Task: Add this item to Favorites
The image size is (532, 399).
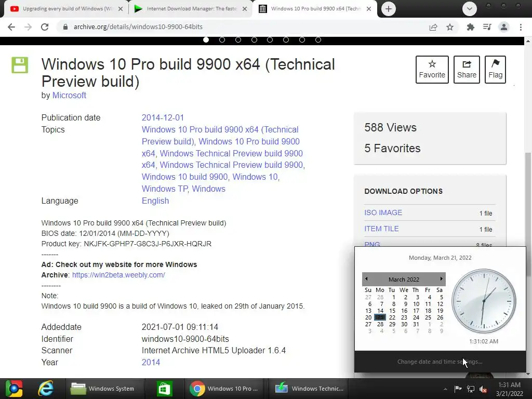Action: click(x=432, y=70)
